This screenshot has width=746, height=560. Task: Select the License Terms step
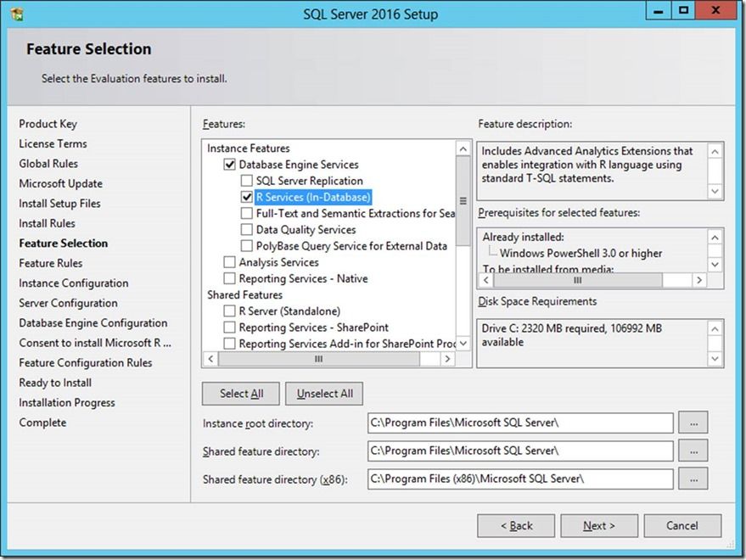point(53,143)
